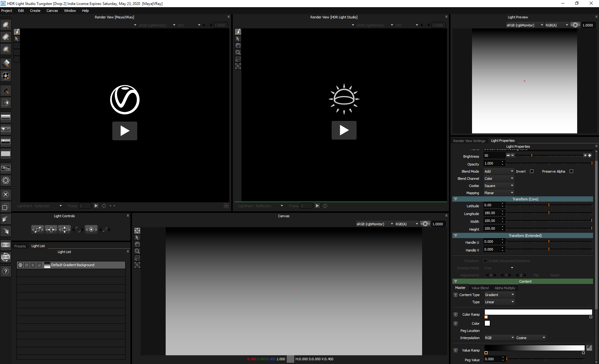Click the Opacity slider track
Screen dimensions: 599x364
coord(549,163)
